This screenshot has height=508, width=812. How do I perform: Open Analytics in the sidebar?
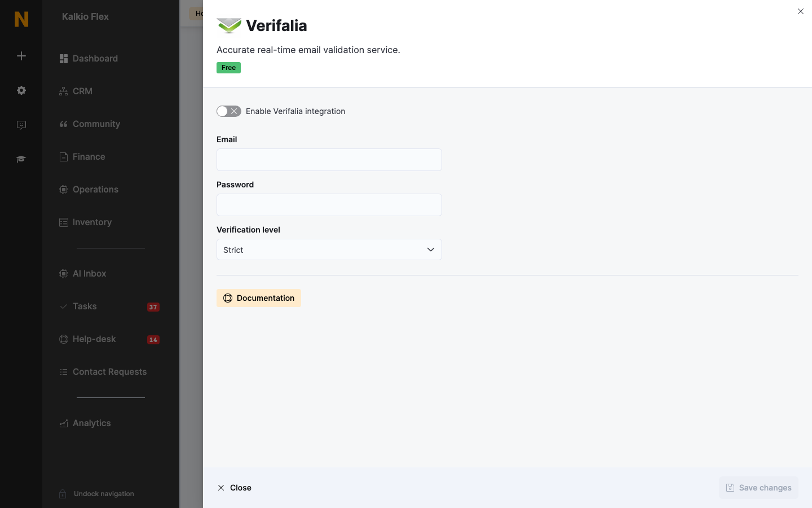pos(91,423)
